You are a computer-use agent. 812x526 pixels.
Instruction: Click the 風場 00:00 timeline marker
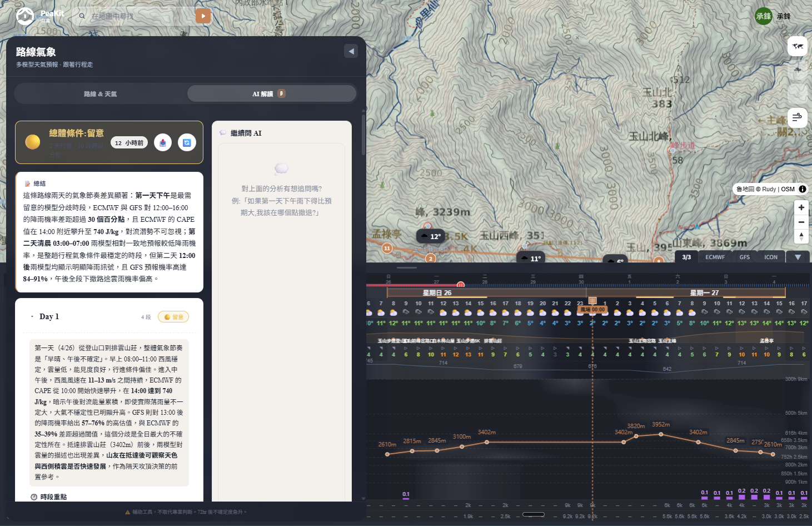point(592,309)
